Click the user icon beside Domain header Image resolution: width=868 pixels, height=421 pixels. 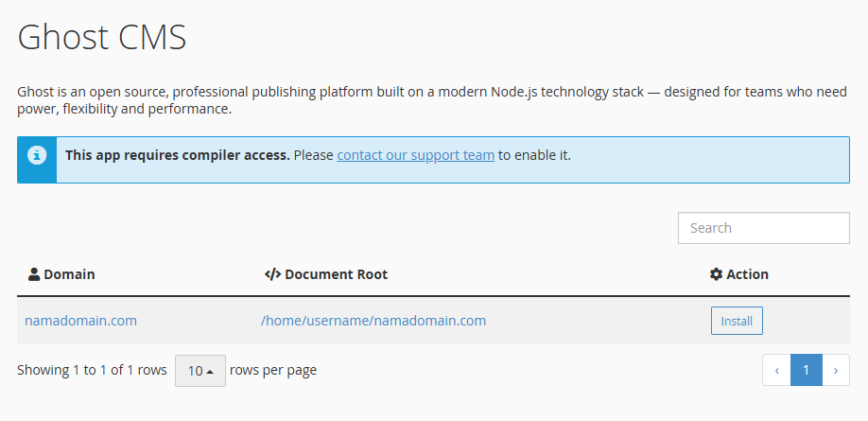(x=34, y=274)
